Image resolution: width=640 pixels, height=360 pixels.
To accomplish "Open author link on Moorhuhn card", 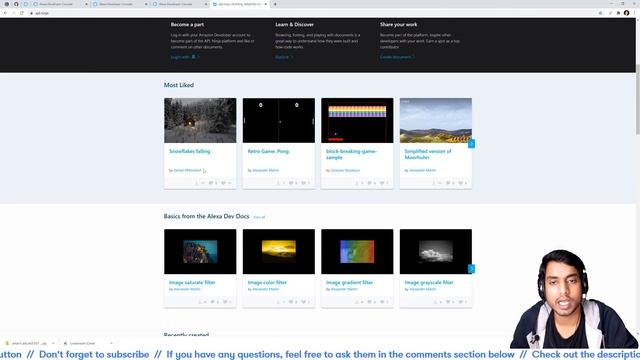I will (x=422, y=170).
